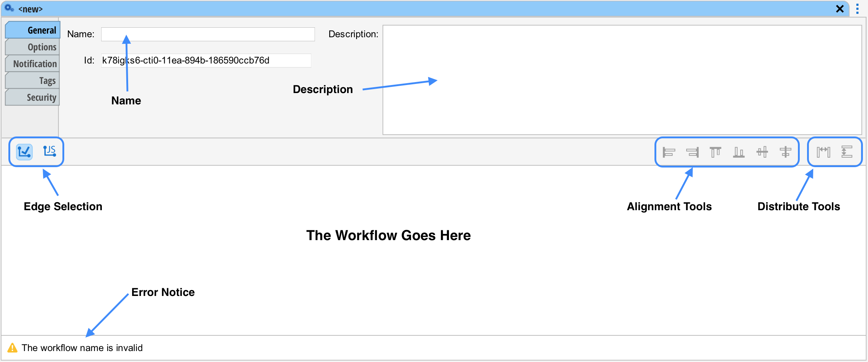Open the three-dot menu in the title bar
868x362 pixels.
tap(857, 9)
